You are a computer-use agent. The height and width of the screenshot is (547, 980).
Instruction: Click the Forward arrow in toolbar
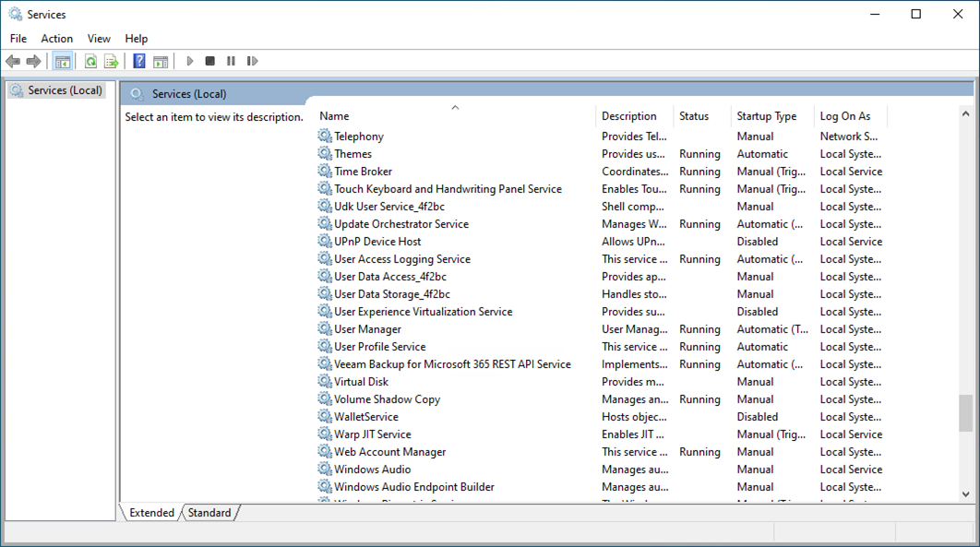(34, 61)
